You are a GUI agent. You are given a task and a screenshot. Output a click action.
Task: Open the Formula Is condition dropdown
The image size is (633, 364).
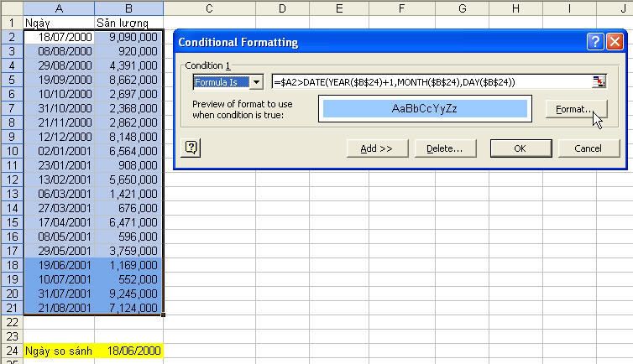coord(256,82)
